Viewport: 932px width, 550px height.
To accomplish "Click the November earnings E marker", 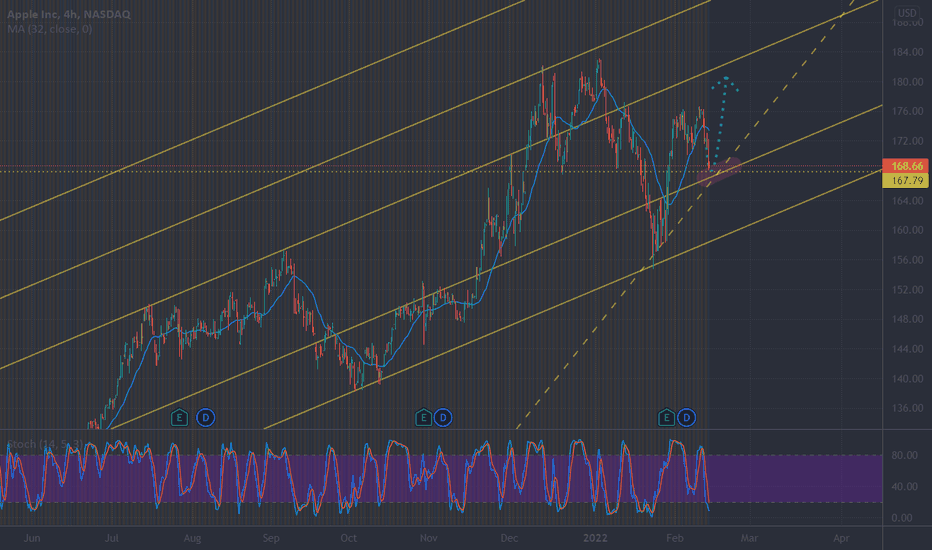I will 423,417.
